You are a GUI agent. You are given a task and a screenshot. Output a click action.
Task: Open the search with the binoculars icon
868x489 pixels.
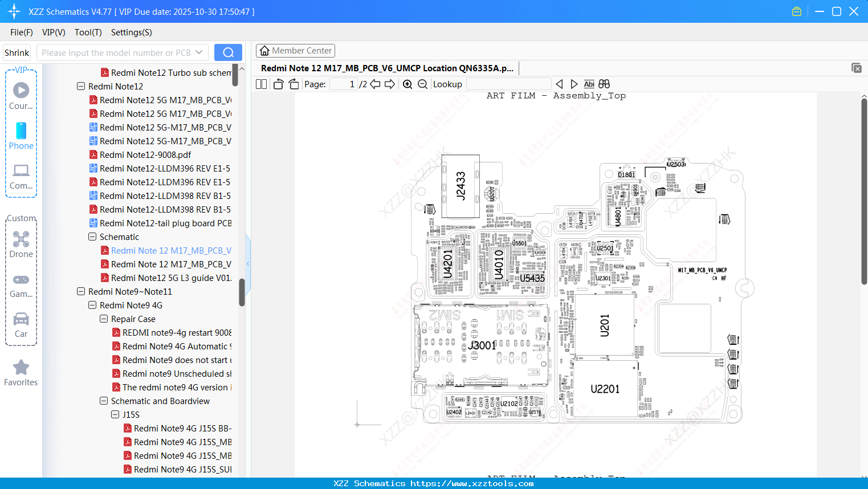[604, 84]
